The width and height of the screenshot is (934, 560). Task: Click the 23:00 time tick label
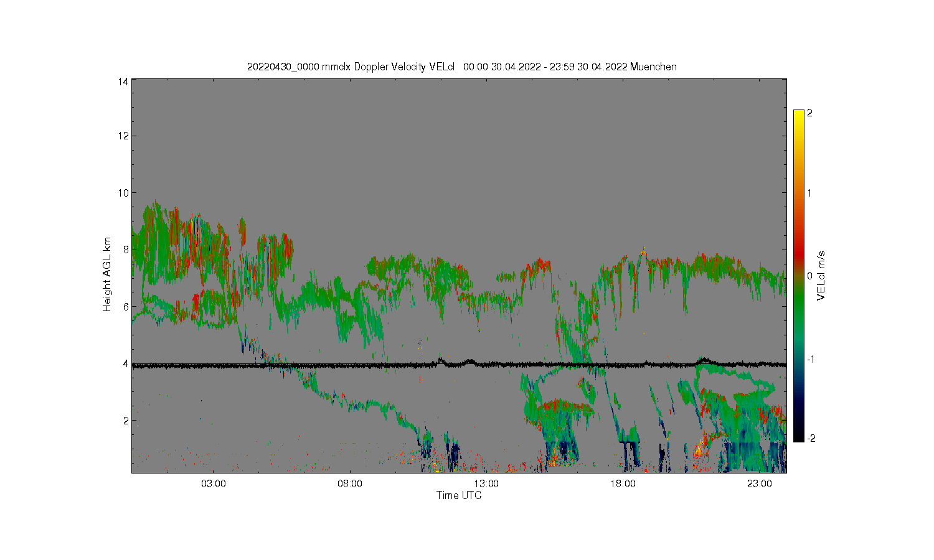click(x=759, y=483)
